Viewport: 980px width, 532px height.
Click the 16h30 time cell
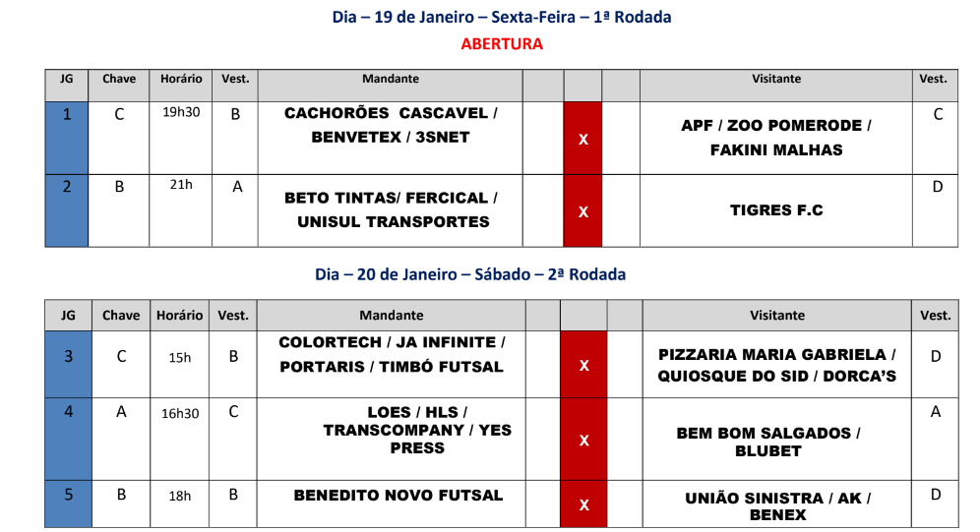coord(180,413)
